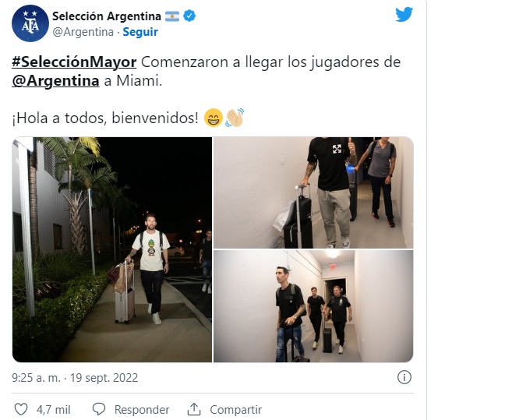Viewport: 505px width, 420px height.
Task: Click the Compartir label
Action: click(x=236, y=410)
